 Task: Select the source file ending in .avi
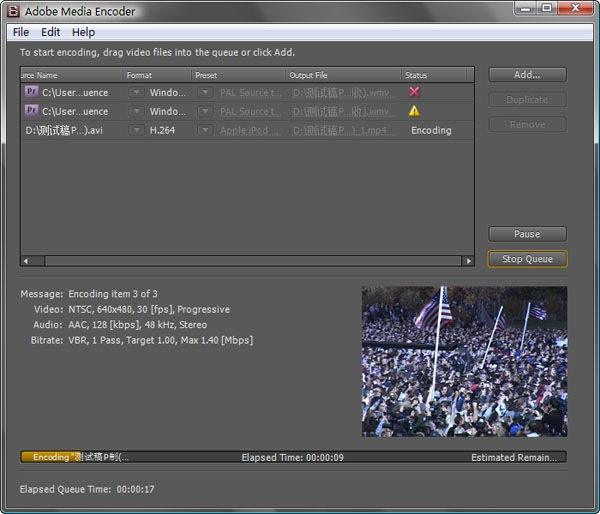[64, 131]
